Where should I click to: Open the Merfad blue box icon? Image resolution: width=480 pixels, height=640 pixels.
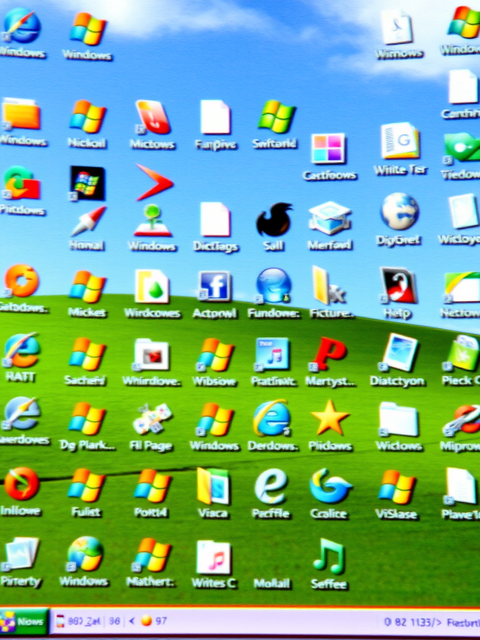click(x=330, y=218)
